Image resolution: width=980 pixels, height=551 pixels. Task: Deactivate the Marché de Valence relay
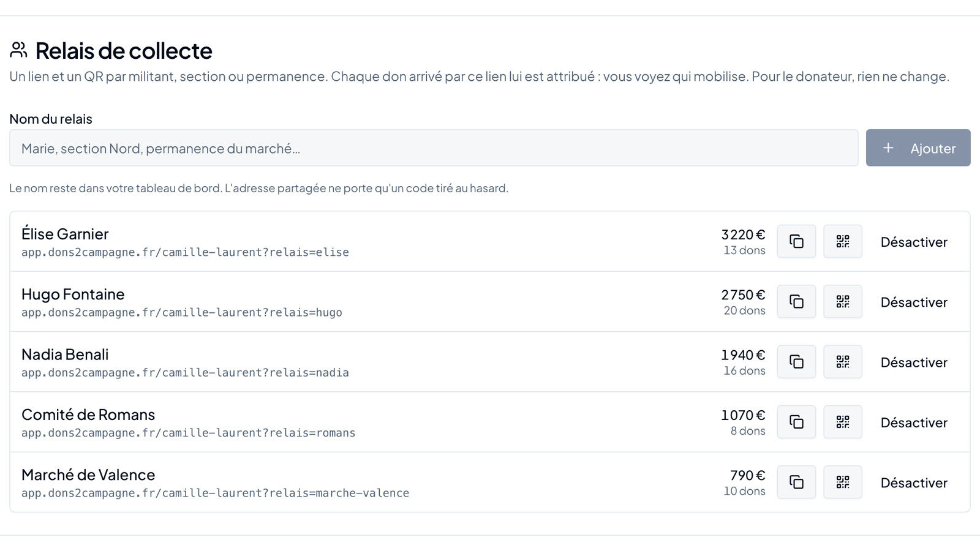[x=914, y=482]
